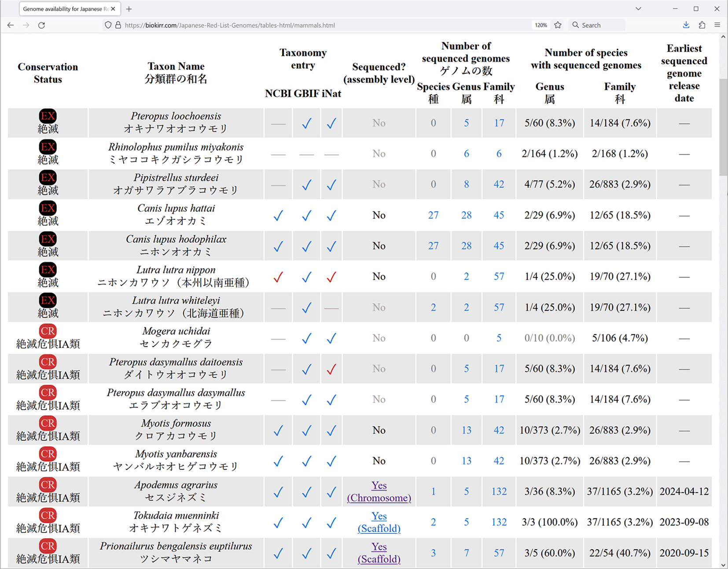This screenshot has width=728, height=569.
Task: Reload the page with refresh icon
Action: [x=41, y=25]
